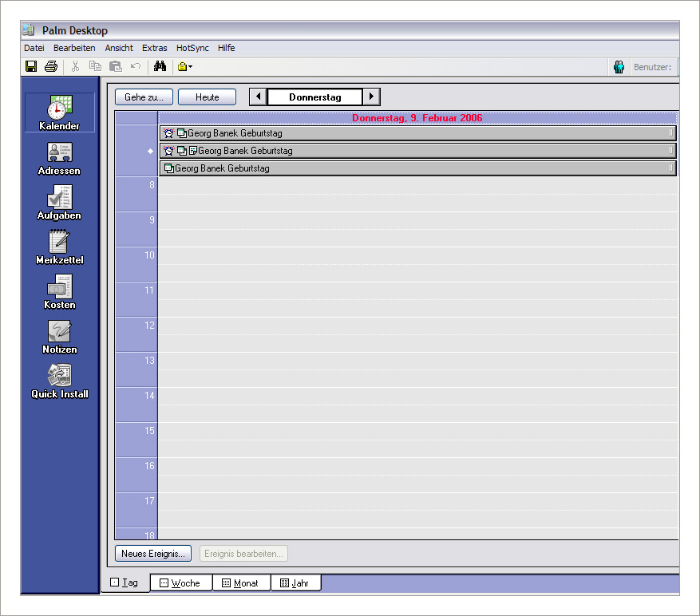Select the first Georg Banek Geburtstag event
Viewport: 700px width, 616px height.
pyautogui.click(x=418, y=133)
